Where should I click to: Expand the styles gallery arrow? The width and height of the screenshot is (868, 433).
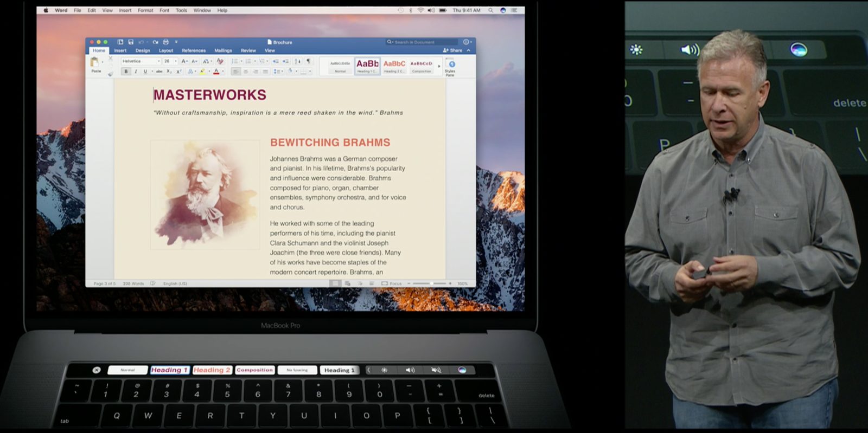coord(439,66)
